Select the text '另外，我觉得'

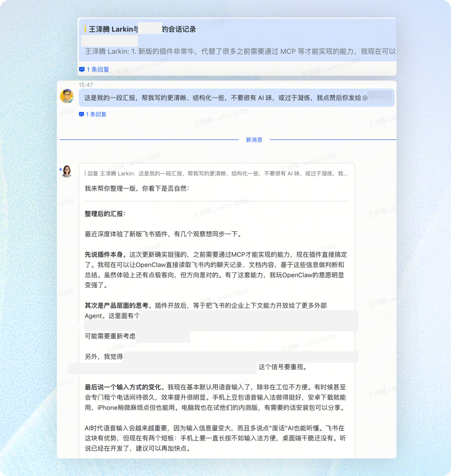click(x=104, y=357)
